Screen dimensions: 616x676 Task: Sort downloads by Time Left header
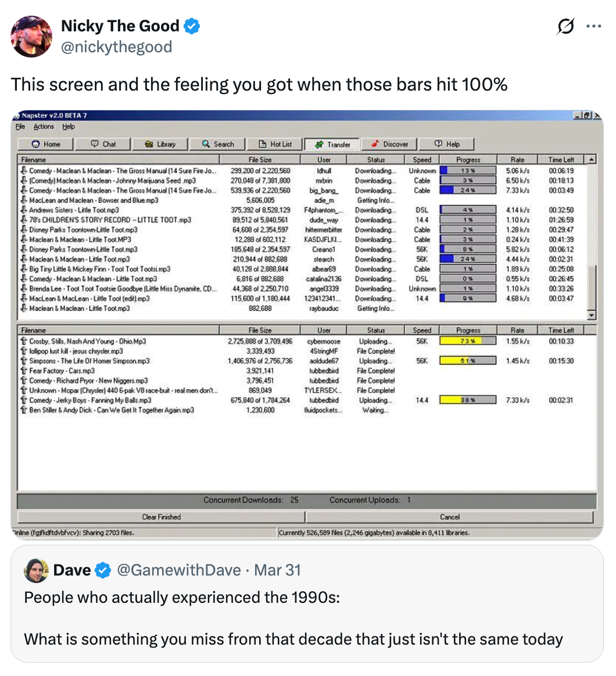(561, 160)
